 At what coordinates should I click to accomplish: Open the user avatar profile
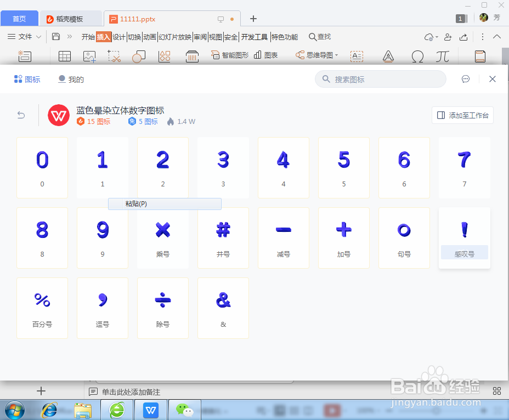pyautogui.click(x=484, y=18)
